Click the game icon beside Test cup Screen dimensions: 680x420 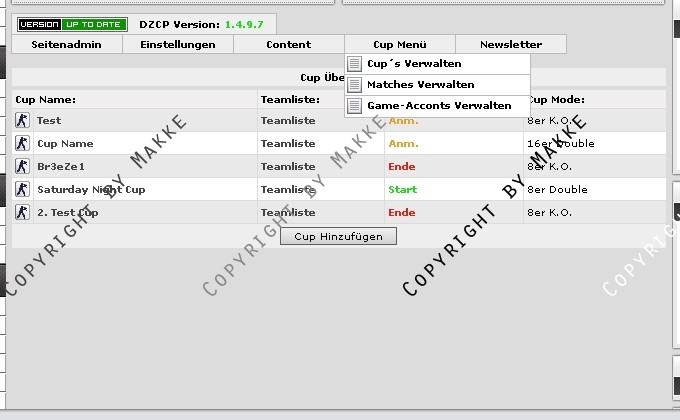pyautogui.click(x=22, y=121)
